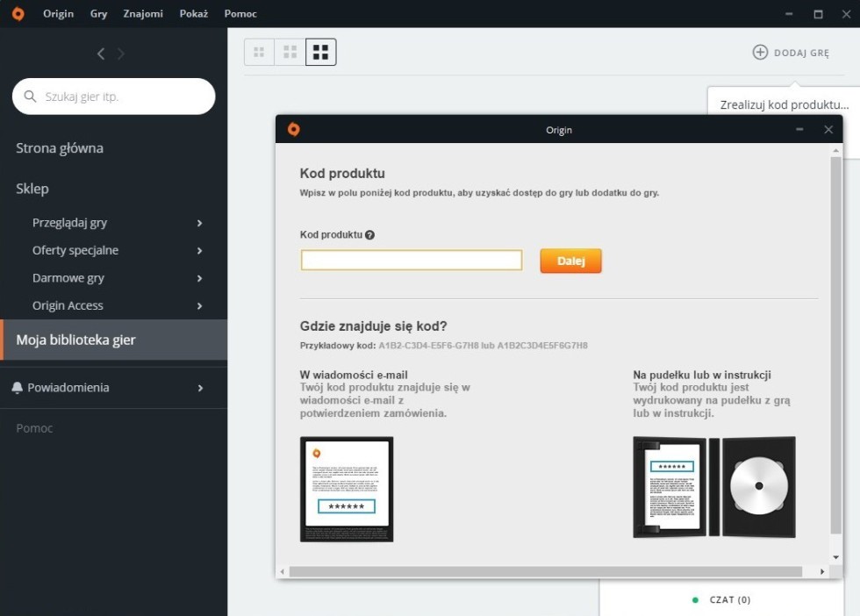Close the main Origin window
Screen dimensions: 860x616
(846, 14)
